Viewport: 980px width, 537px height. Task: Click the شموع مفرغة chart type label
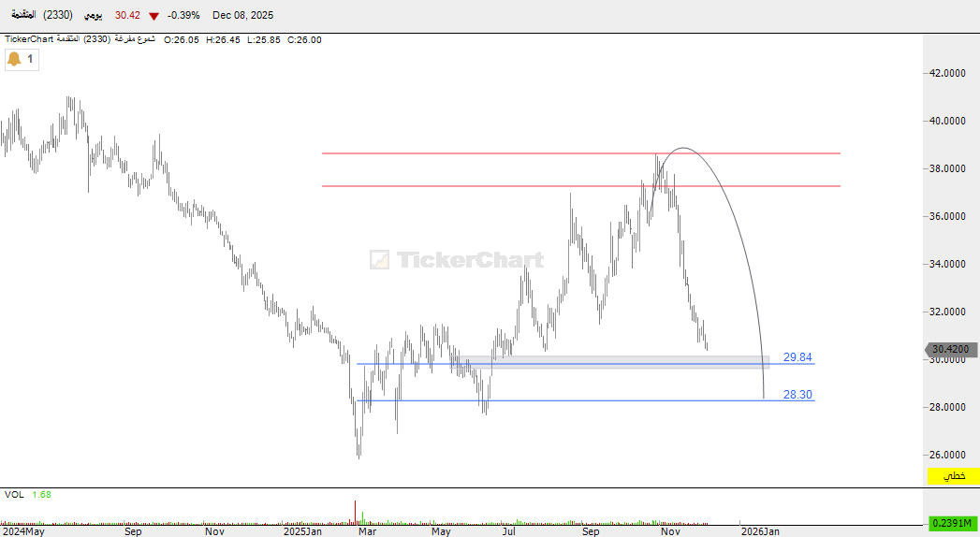(136, 39)
